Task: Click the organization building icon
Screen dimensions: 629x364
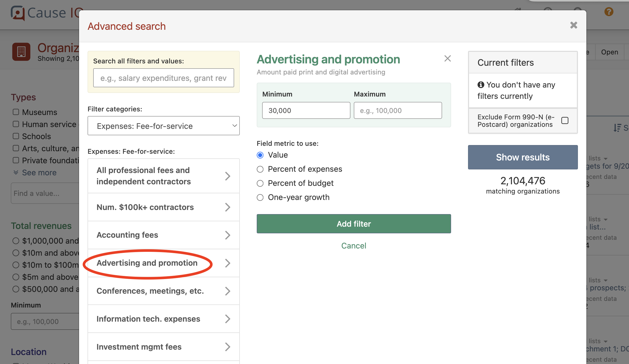Action: 21,52
